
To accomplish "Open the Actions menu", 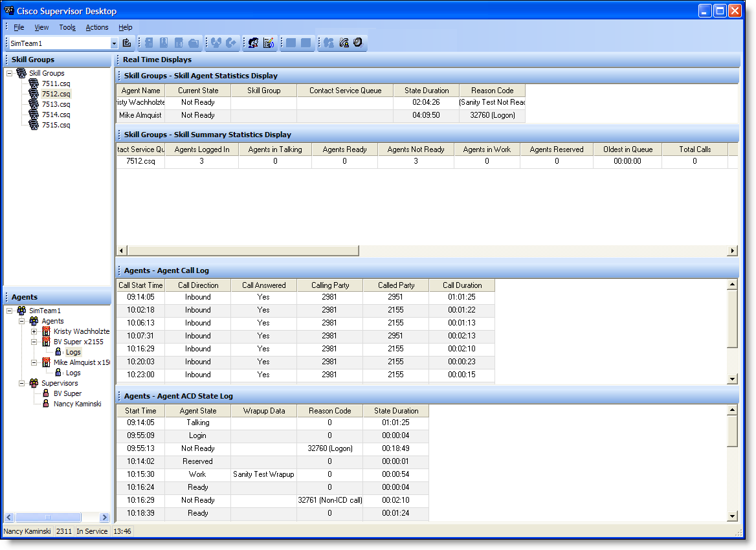I will [x=97, y=27].
